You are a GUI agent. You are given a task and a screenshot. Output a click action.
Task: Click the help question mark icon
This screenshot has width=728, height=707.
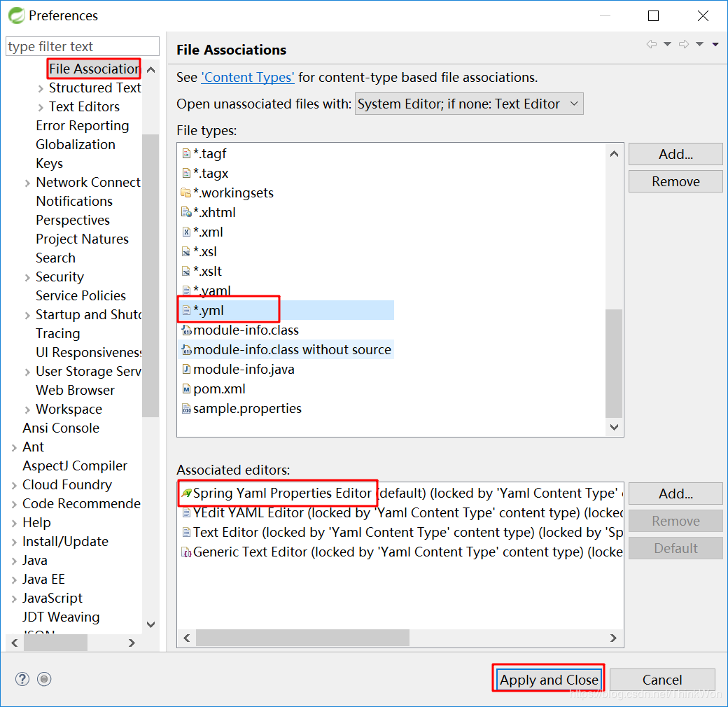22,679
